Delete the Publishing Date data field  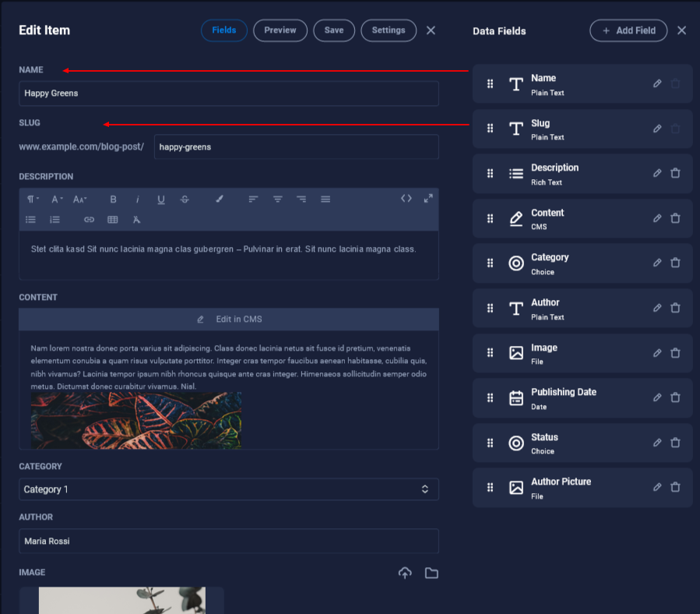tap(675, 397)
